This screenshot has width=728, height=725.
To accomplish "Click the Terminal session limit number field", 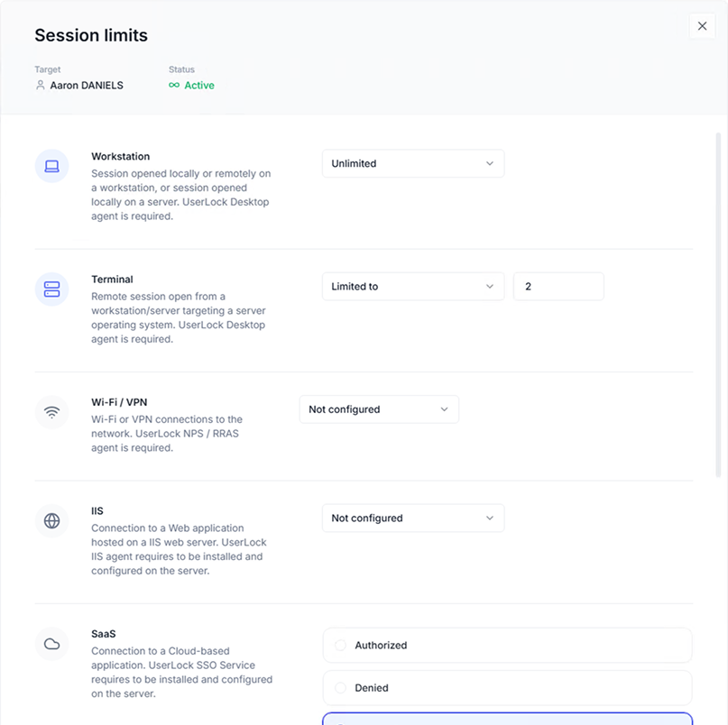I will pos(558,287).
